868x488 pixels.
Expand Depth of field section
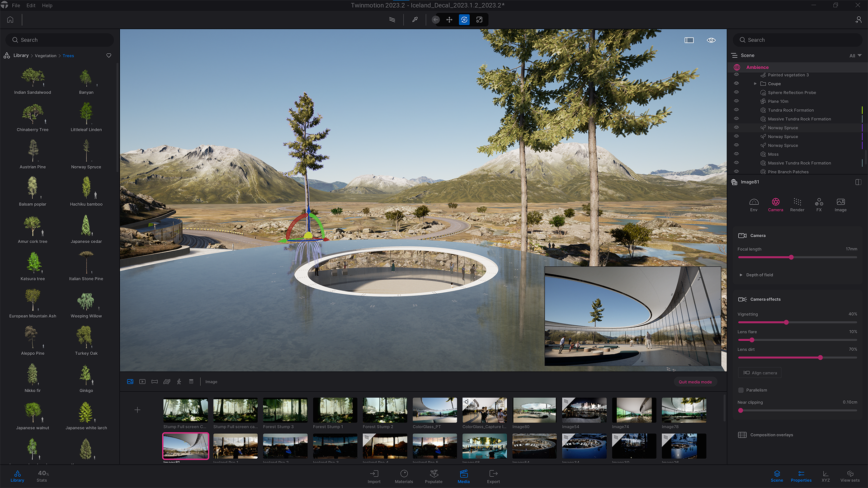[x=741, y=275]
